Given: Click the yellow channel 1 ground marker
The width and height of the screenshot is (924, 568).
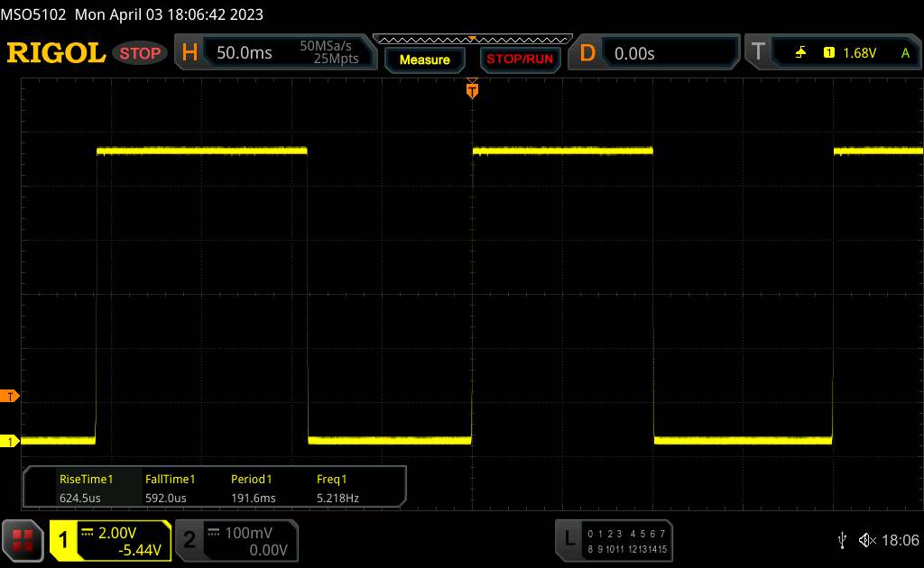Looking at the screenshot, I should click(9, 441).
